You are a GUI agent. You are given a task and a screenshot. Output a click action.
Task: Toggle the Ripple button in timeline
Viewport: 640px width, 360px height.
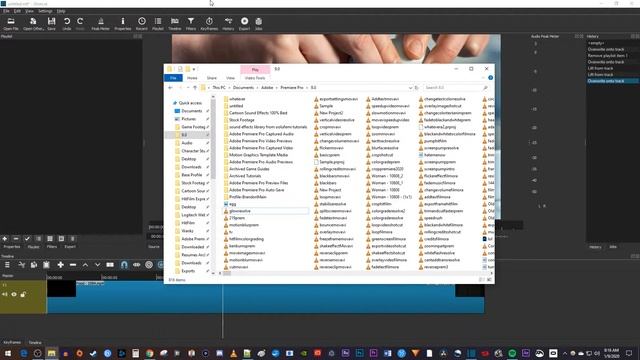coord(149,265)
